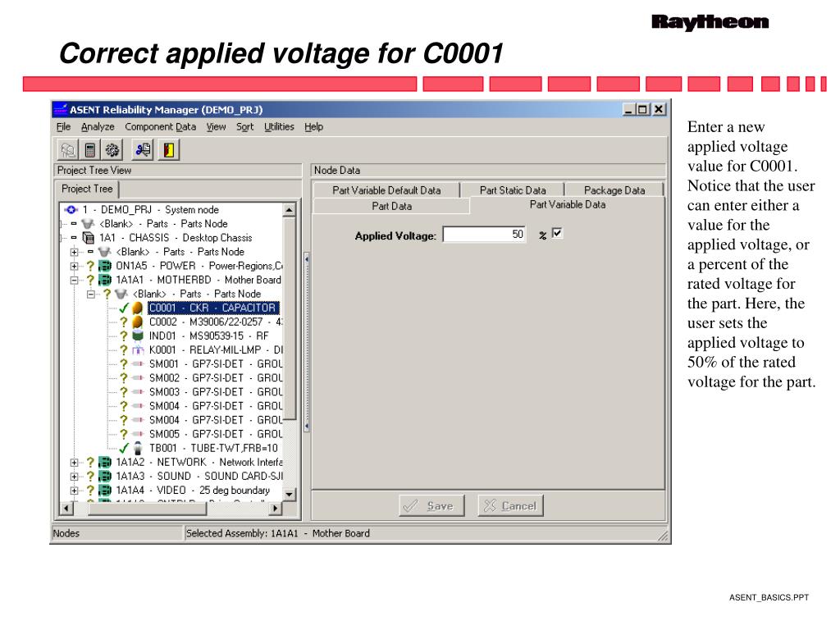
Task: Click the inductor icon beside IND01
Action: click(x=138, y=336)
